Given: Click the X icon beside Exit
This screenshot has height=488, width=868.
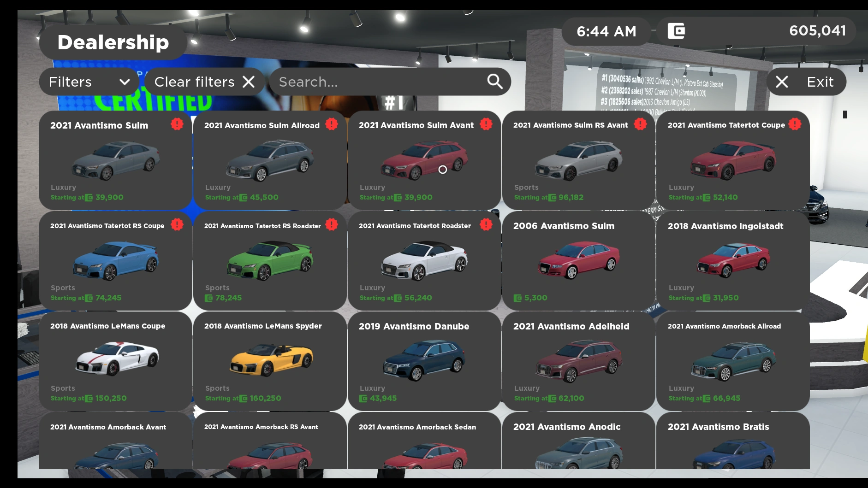Looking at the screenshot, I should (782, 82).
